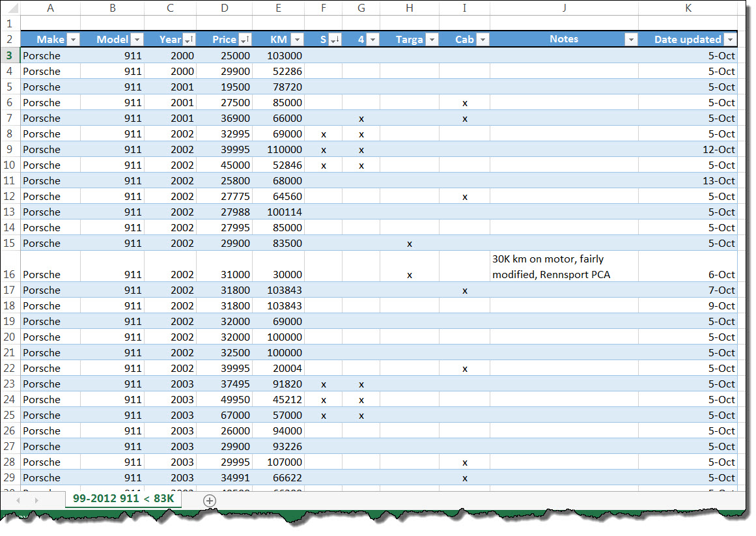
Task: Select Porsche cell in row 10
Action: tap(50, 165)
